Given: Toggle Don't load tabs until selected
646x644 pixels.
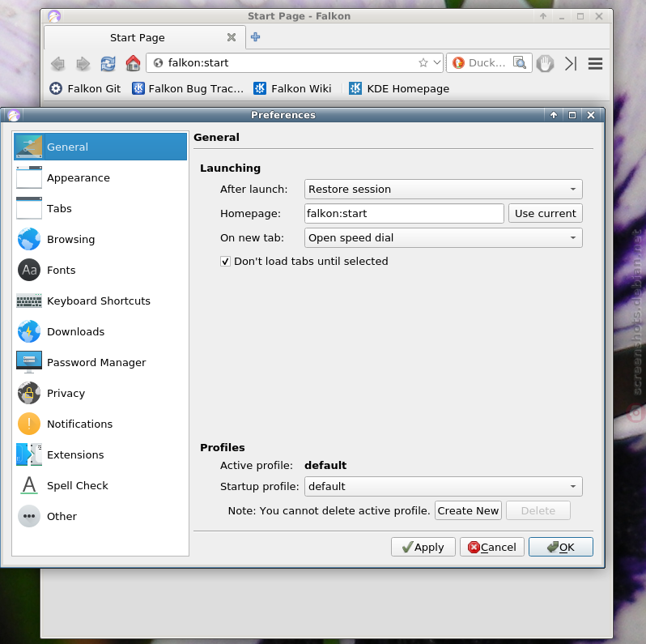Looking at the screenshot, I should 225,262.
